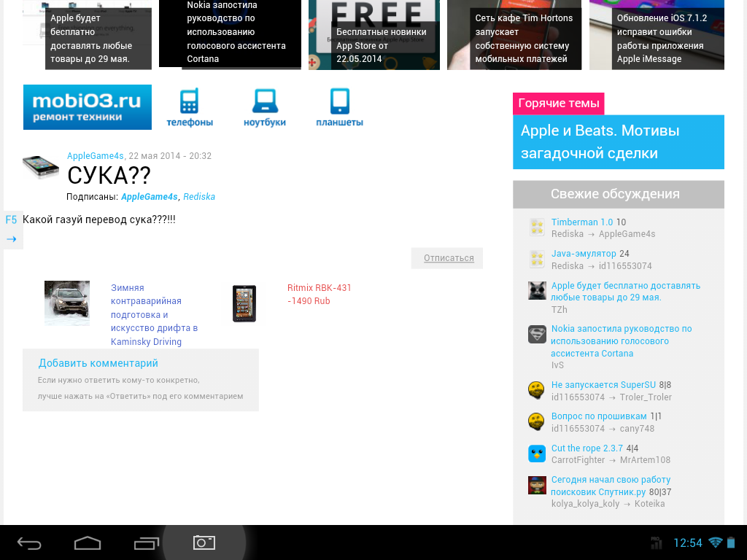Open the Спутник.ру search engine discussion

tap(611, 486)
